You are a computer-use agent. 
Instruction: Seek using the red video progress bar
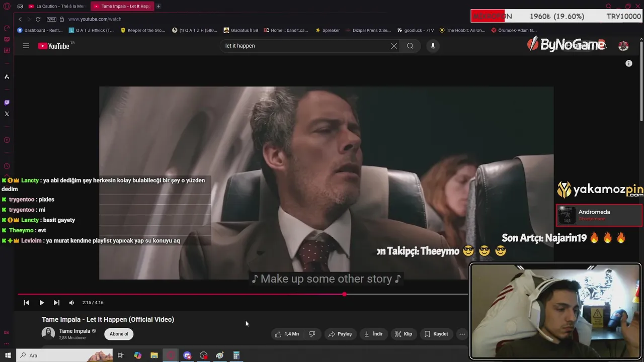click(243, 294)
